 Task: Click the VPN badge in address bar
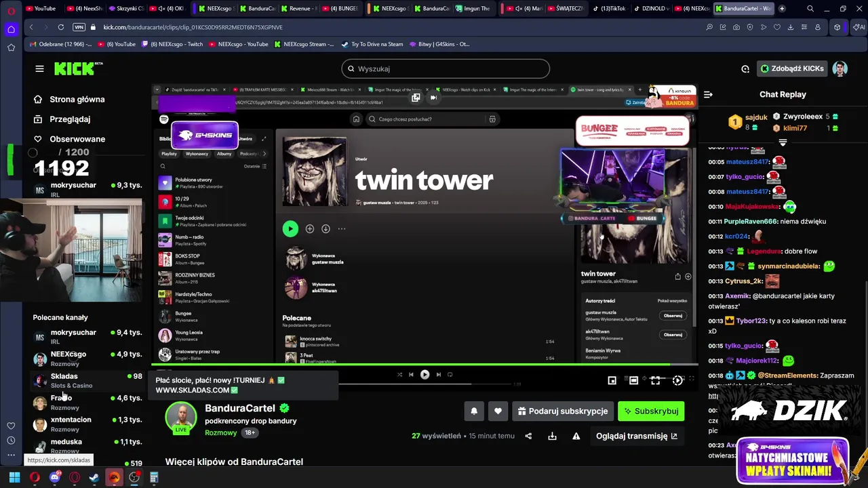pyautogui.click(x=79, y=27)
